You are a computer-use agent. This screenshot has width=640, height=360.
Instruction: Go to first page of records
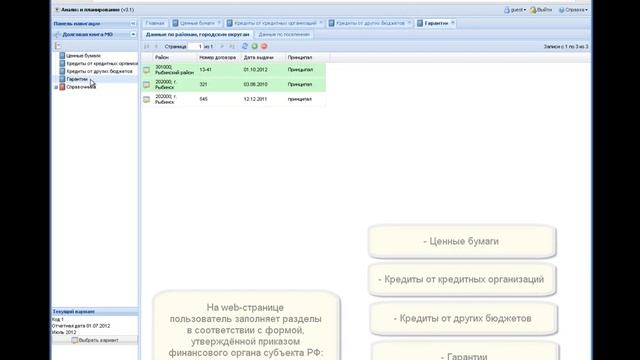coord(147,47)
